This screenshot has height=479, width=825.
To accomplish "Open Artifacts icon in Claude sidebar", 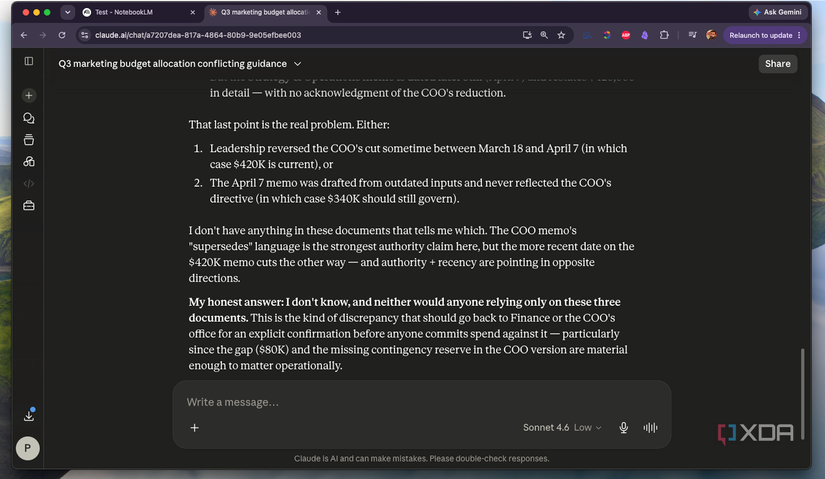I will pos(29,162).
